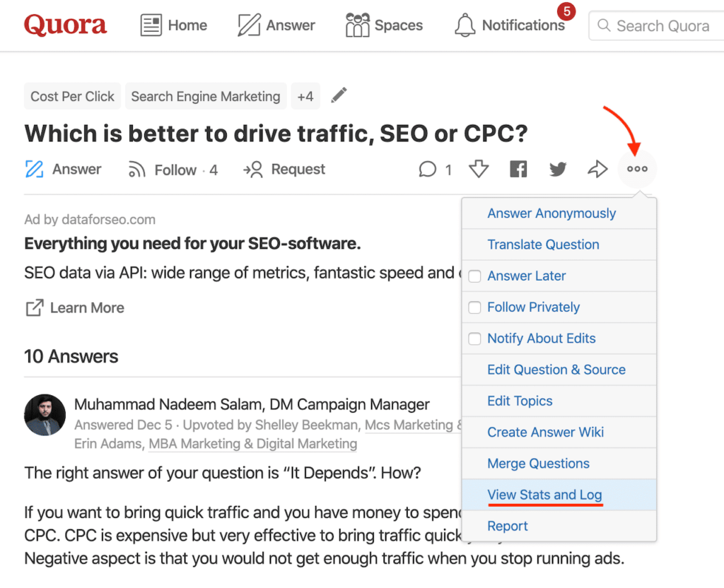
Task: Toggle the three-dot more options menu
Action: point(637,169)
